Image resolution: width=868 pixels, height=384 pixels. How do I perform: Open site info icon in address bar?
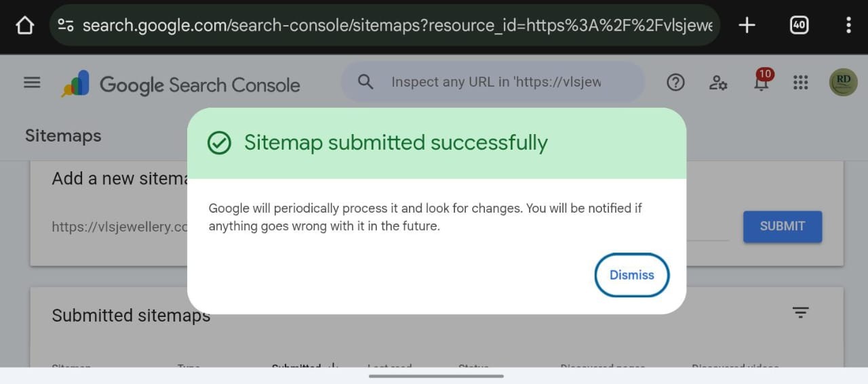[x=66, y=26]
